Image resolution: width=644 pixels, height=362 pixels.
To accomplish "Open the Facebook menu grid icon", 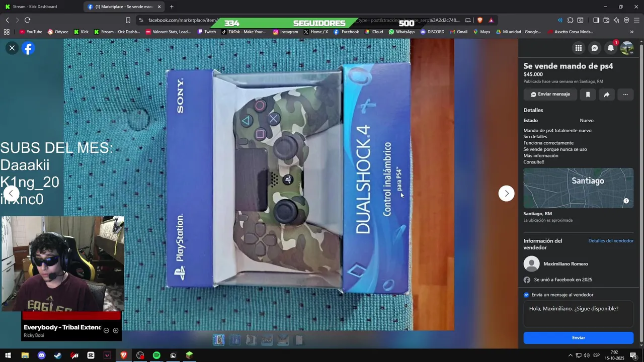I will pos(579,48).
